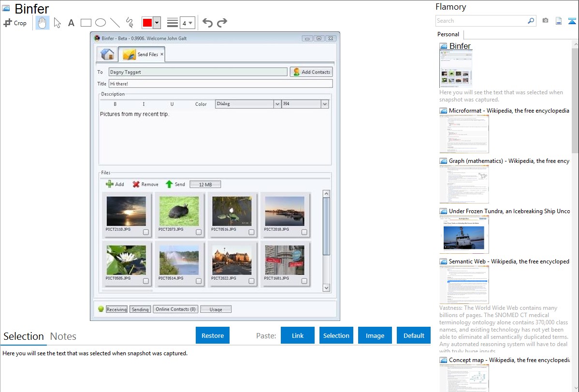
Task: Enable checkbox for PICT1681.JPG
Action: [x=304, y=281]
